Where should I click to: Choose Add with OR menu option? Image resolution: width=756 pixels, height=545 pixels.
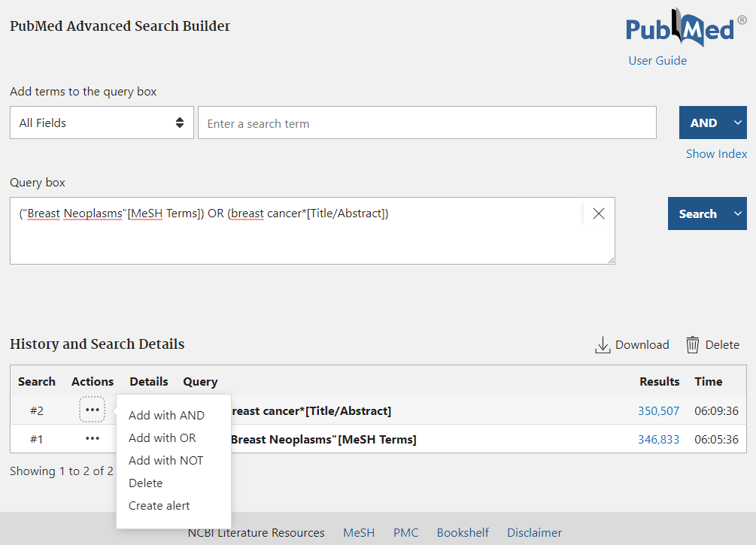click(162, 438)
